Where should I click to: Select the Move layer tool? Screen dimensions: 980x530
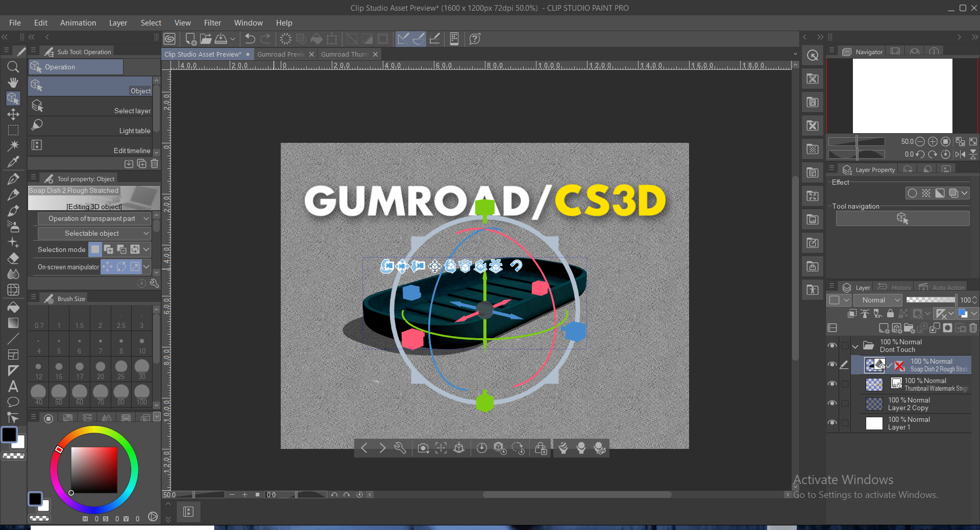point(13,114)
